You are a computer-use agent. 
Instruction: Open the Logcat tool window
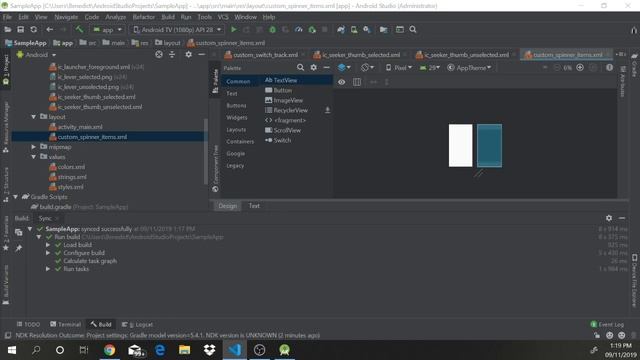[x=138, y=324]
